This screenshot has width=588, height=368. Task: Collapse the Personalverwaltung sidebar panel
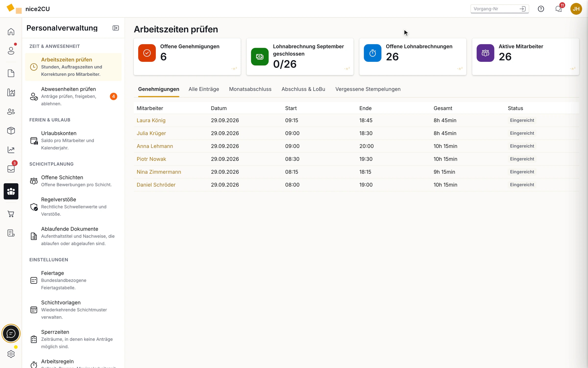pos(116,28)
